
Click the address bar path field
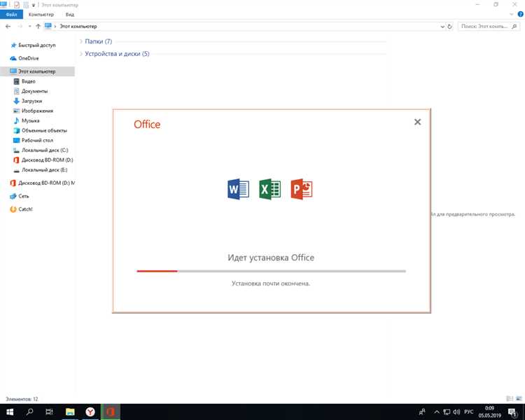pyautogui.click(x=241, y=26)
